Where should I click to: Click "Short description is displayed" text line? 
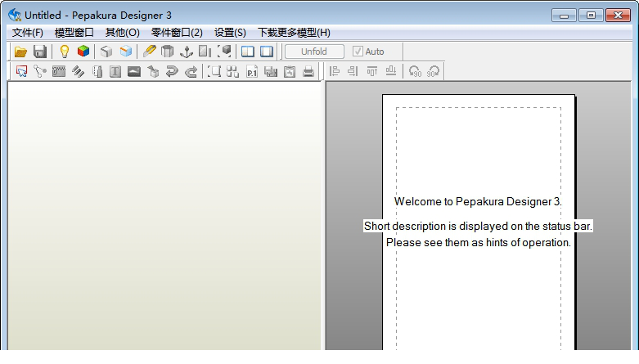pyautogui.click(x=478, y=226)
